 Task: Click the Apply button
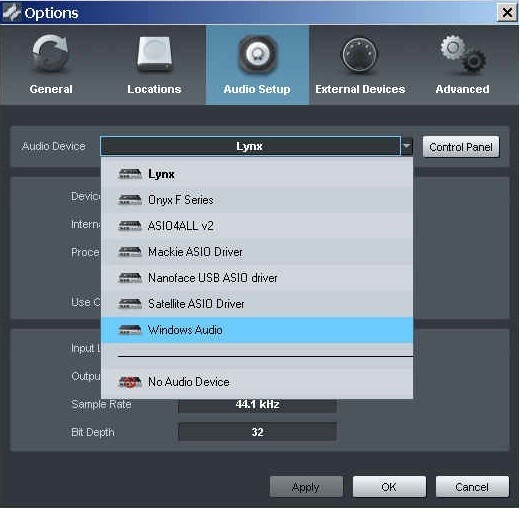point(306,487)
